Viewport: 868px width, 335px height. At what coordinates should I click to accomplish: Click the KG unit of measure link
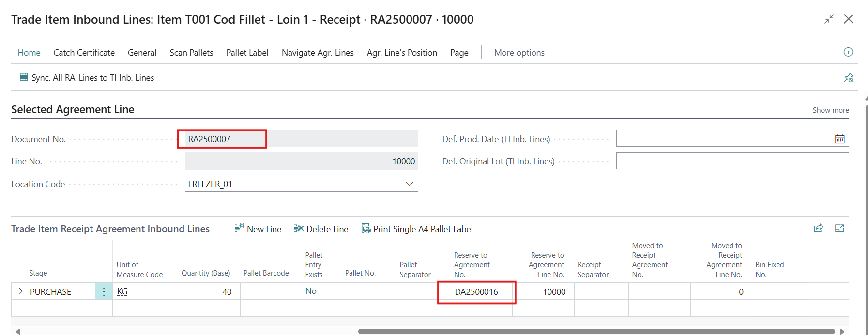[122, 292]
